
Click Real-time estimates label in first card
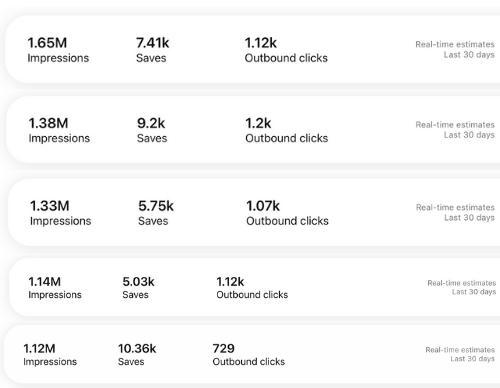455,44
